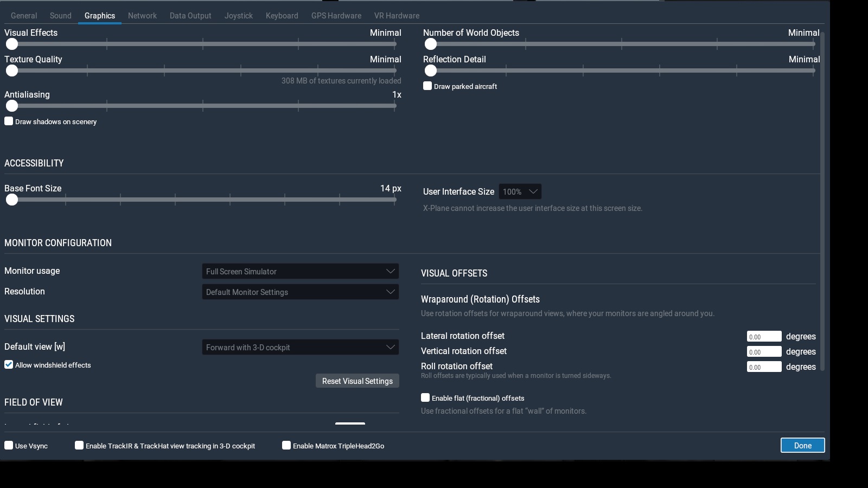
Task: Expand the Resolution dropdown
Action: pos(300,292)
